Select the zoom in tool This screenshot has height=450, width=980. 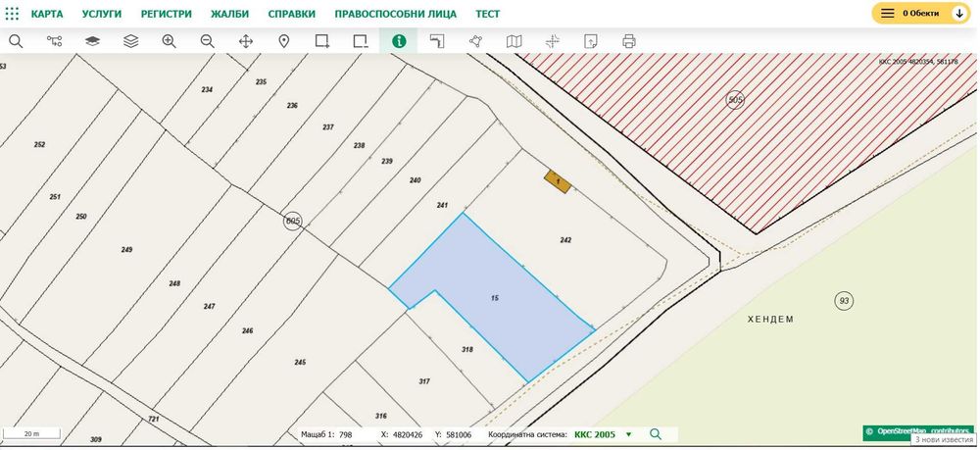point(169,41)
